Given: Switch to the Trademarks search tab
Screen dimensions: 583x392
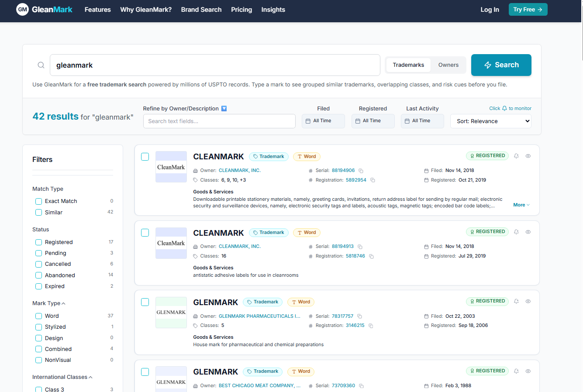Looking at the screenshot, I should (x=408, y=65).
